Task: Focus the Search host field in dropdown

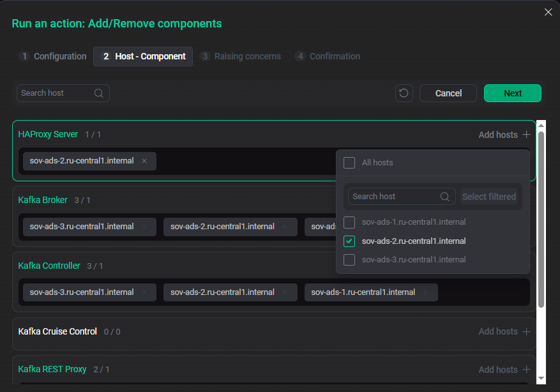Action: tap(402, 197)
